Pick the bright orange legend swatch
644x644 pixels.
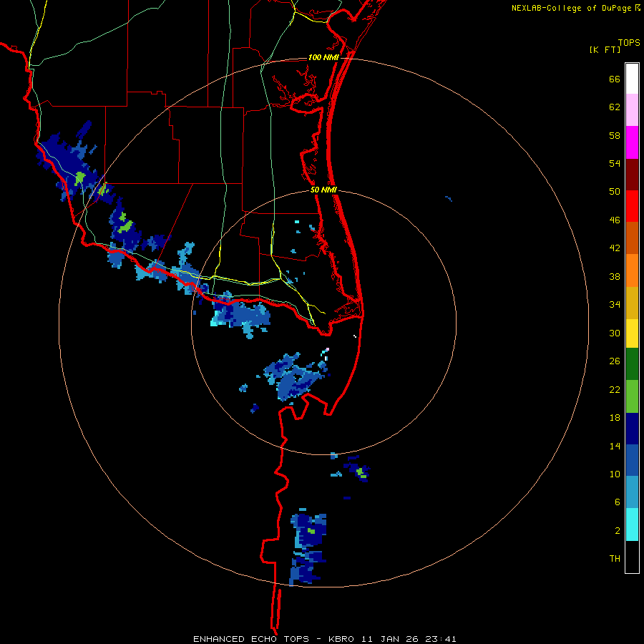coord(632,270)
